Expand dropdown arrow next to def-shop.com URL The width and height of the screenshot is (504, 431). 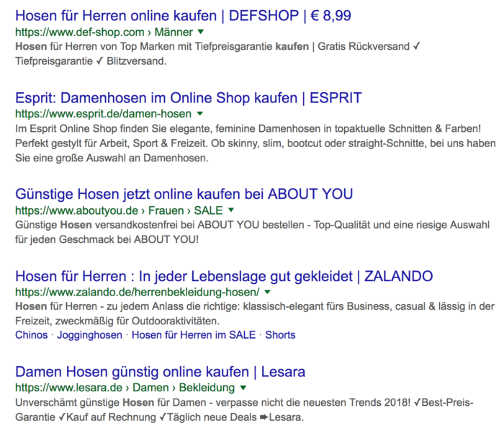[x=201, y=32]
